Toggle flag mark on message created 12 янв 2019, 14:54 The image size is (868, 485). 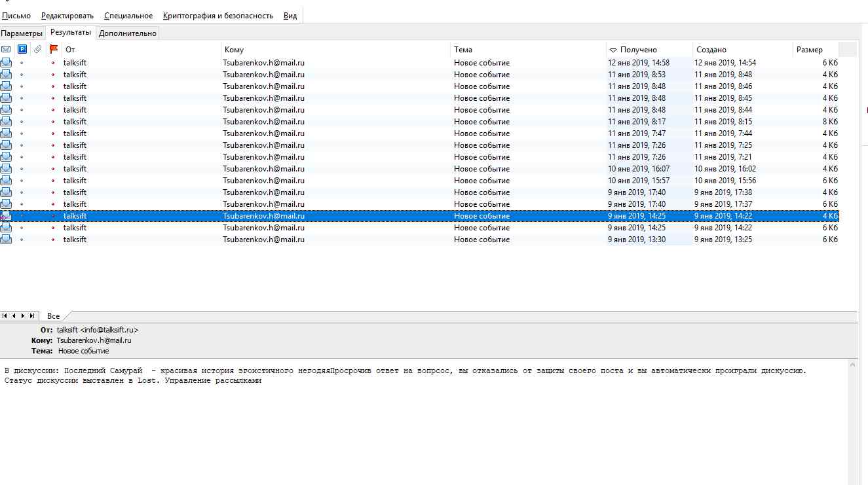[x=53, y=63]
